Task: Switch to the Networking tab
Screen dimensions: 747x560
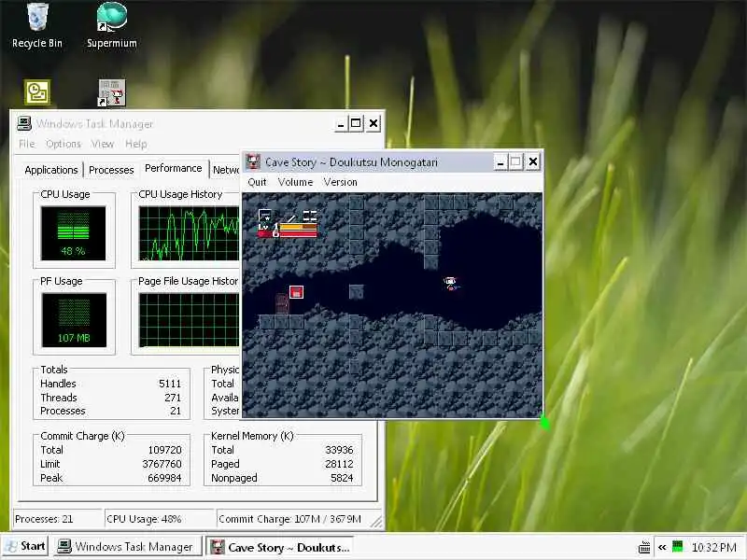Action: [226, 170]
